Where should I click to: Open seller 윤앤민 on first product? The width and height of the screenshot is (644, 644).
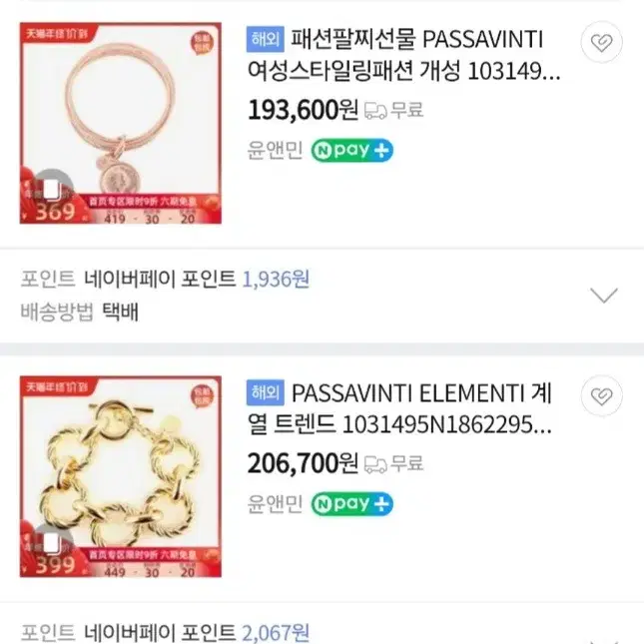tap(275, 151)
